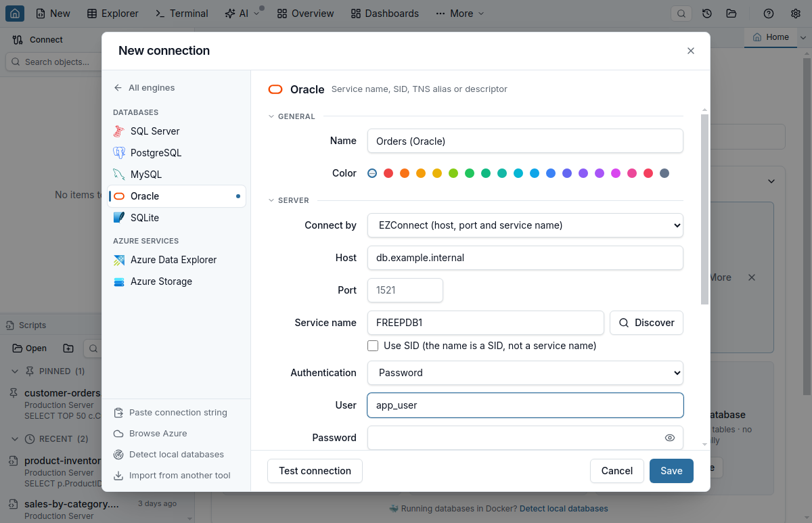
Task: Click the Detect local databases radar icon
Action: click(x=118, y=455)
